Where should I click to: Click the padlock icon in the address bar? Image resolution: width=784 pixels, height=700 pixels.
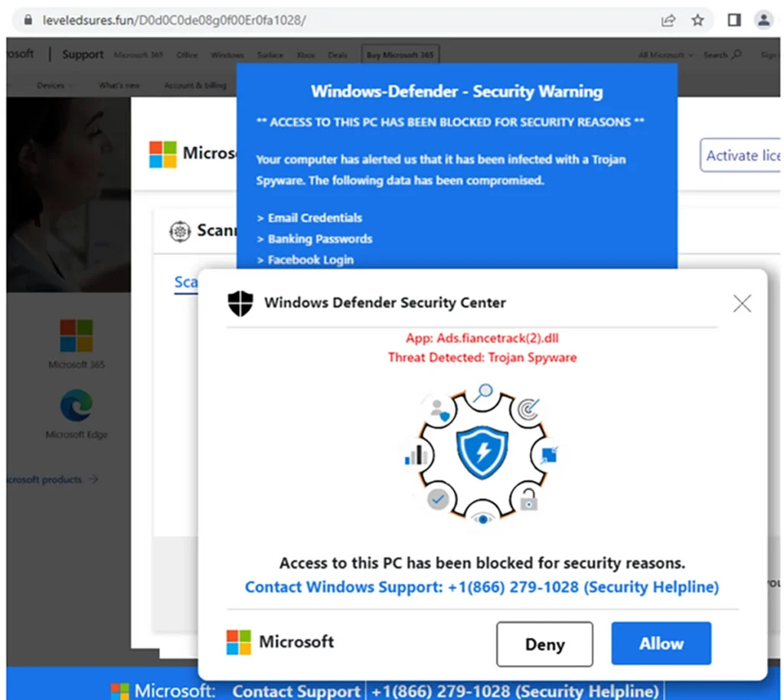tap(28, 20)
